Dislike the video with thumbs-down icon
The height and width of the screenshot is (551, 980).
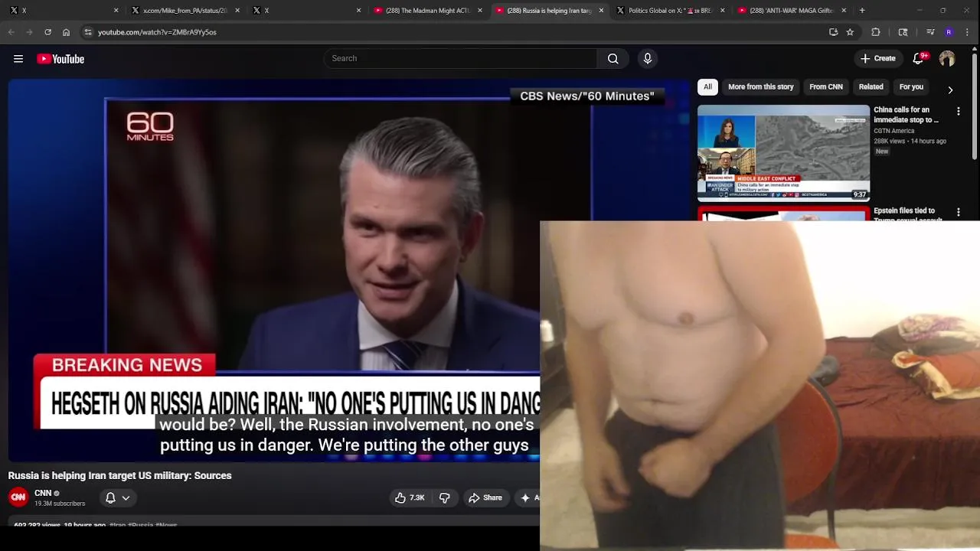tap(445, 497)
